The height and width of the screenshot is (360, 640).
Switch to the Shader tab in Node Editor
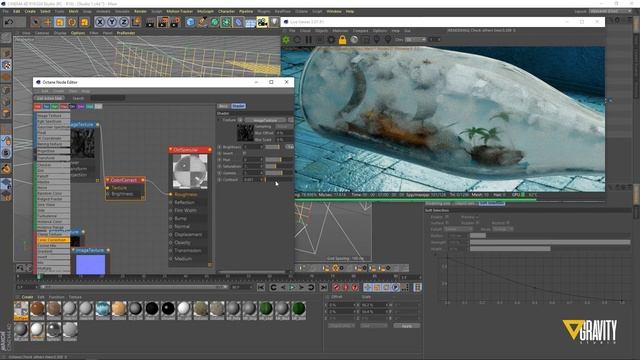click(238, 106)
